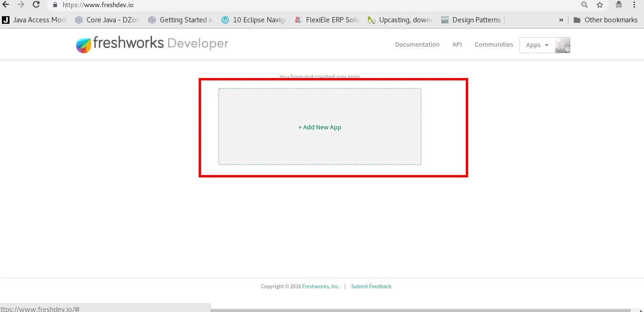Follow the Freshworks, Inc. footer link
Viewport: 644px width, 312px height.
click(321, 286)
